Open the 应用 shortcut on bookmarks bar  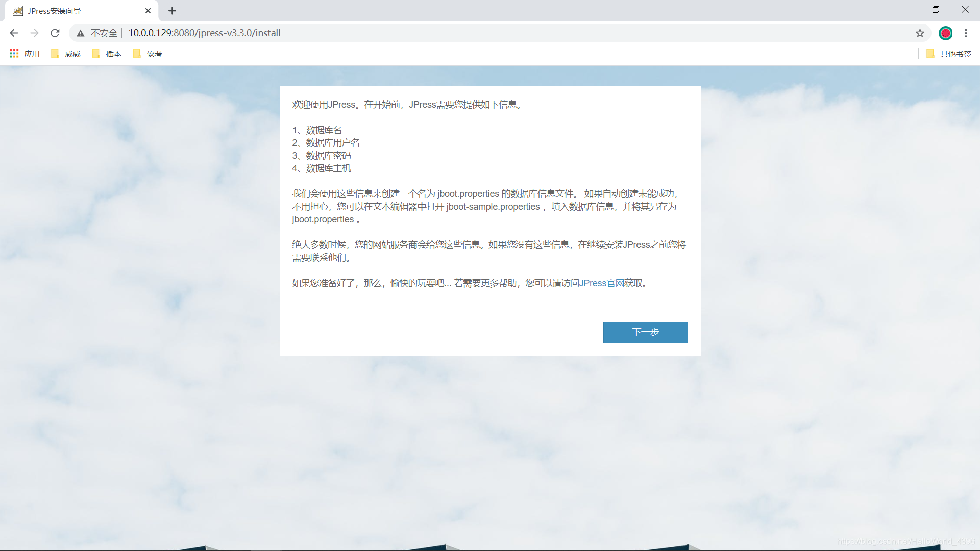pyautogui.click(x=24, y=53)
